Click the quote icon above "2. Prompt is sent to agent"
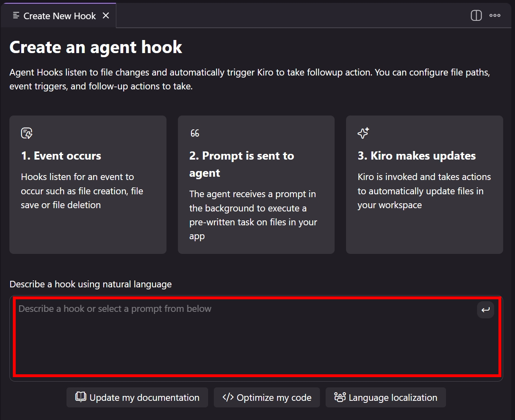 point(195,133)
